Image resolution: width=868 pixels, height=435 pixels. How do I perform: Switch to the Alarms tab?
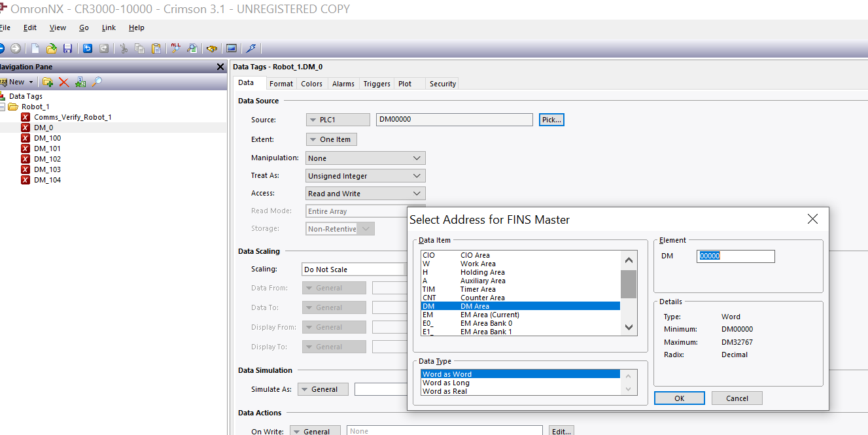pyautogui.click(x=343, y=84)
